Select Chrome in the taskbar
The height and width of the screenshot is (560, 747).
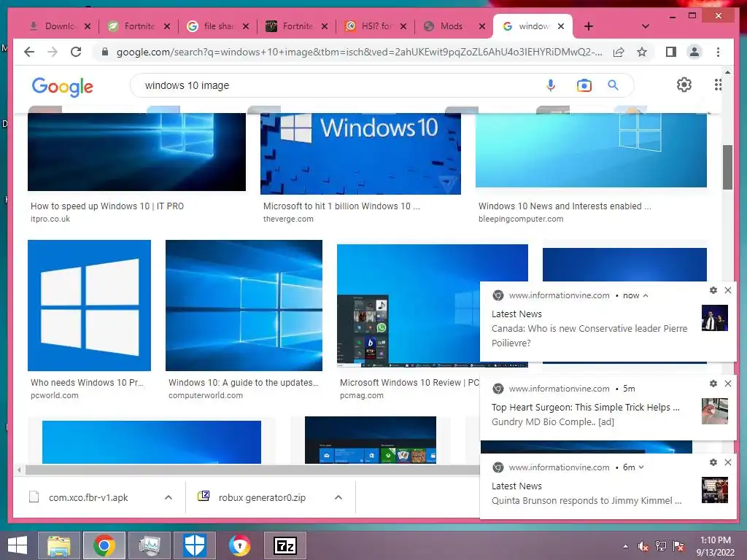point(104,545)
